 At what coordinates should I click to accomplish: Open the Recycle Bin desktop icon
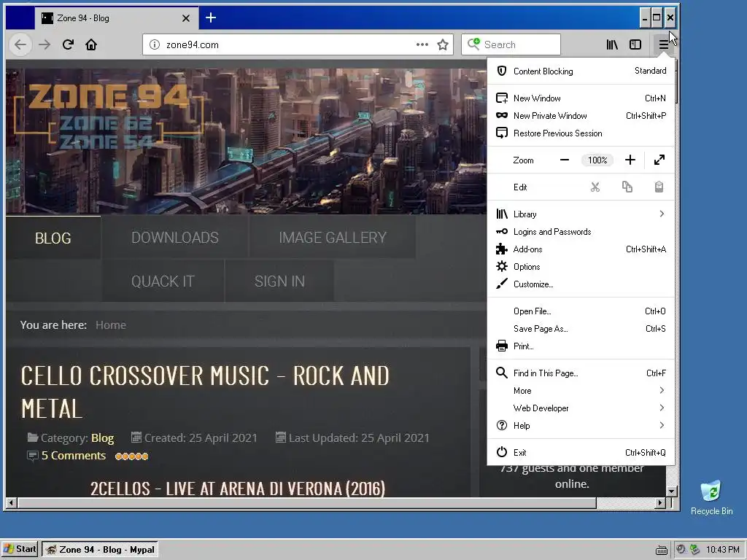pyautogui.click(x=711, y=497)
